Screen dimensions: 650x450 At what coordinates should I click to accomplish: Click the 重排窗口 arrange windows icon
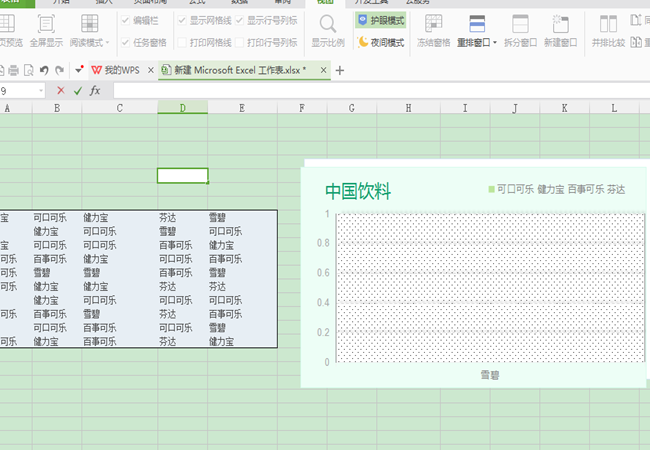click(x=477, y=24)
